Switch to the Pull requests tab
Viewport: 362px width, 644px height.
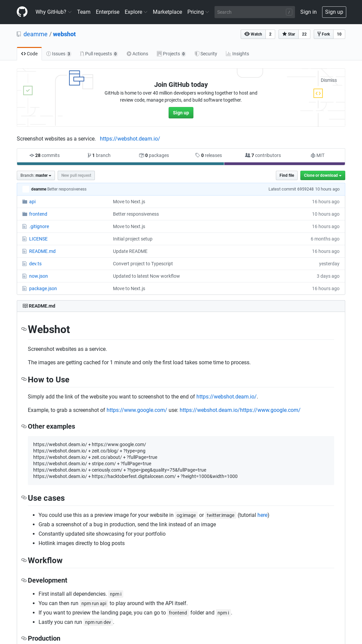tap(99, 54)
